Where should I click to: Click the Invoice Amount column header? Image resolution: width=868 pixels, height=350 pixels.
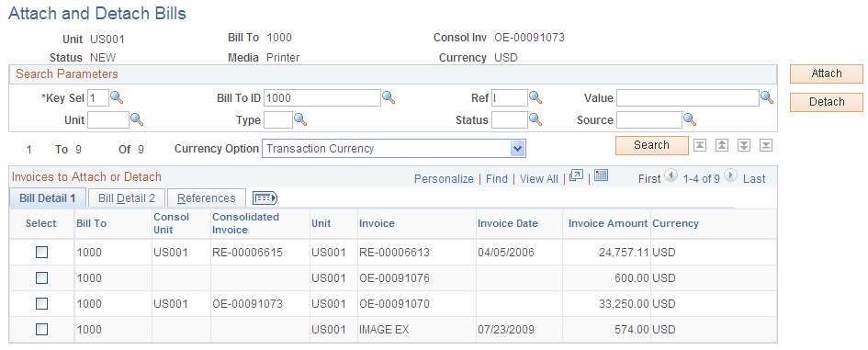[x=608, y=223]
